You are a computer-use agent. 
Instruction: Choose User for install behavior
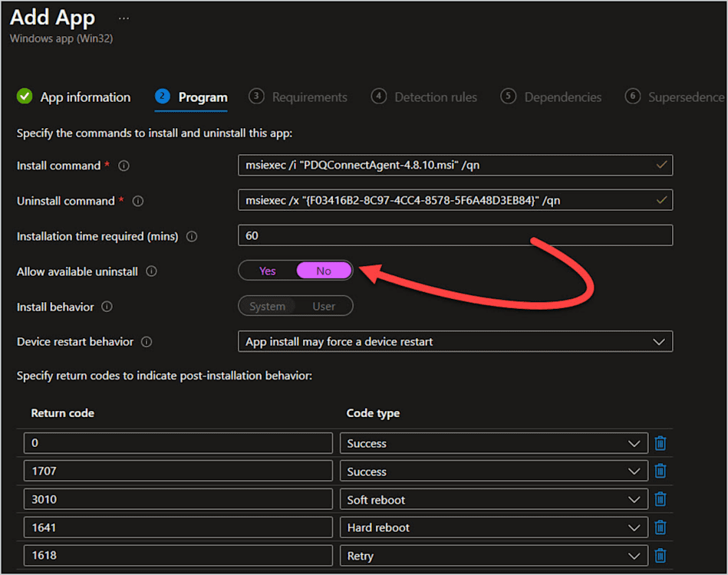tap(324, 307)
